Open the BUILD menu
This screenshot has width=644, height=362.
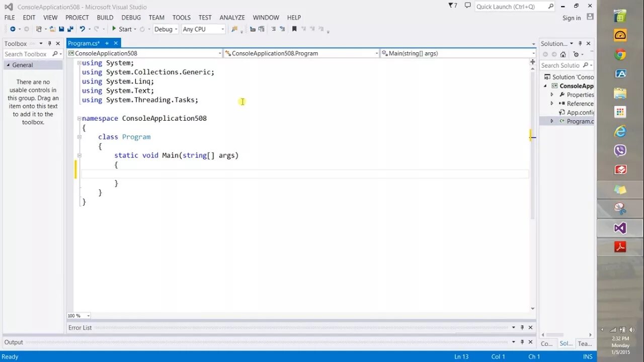[x=105, y=18]
